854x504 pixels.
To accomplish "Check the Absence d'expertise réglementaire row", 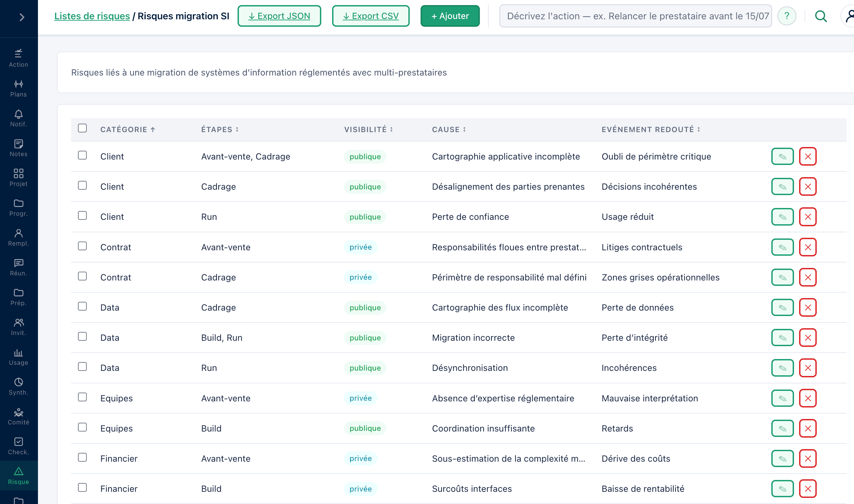I will point(82,397).
